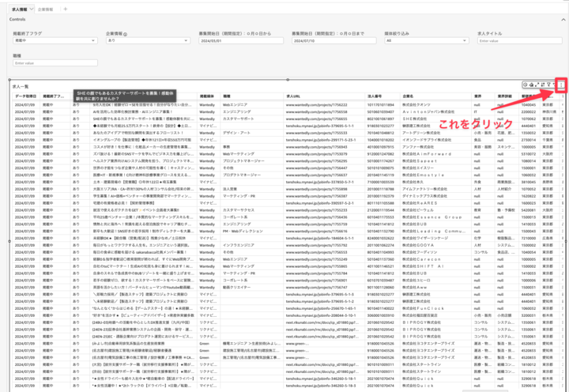Screen dimensions: 569x392
Task: Click the paint format icon in visual toolbar
Action: pyautogui.click(x=531, y=85)
